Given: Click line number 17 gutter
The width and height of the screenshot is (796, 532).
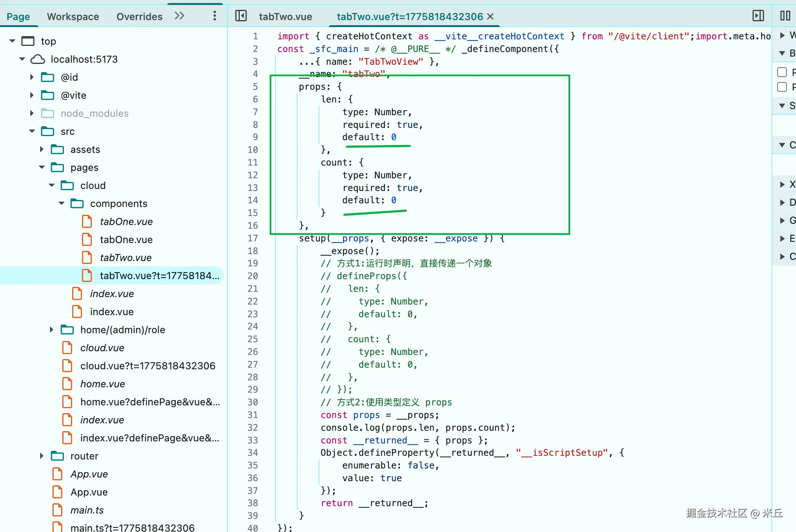Looking at the screenshot, I should [252, 239].
